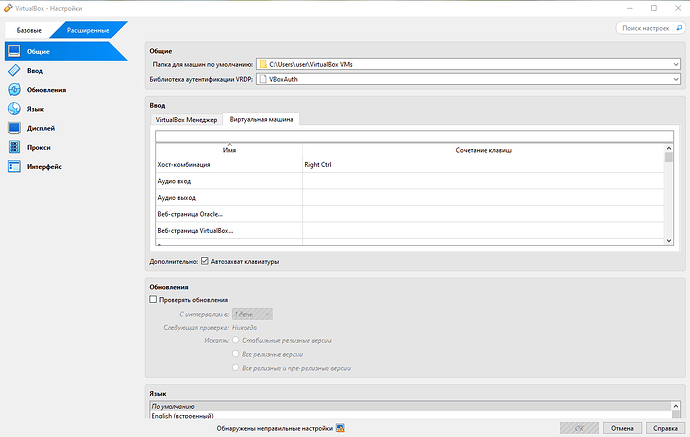Click the folder icon in default machine path
Screen dimensions: 690x437
263,64
